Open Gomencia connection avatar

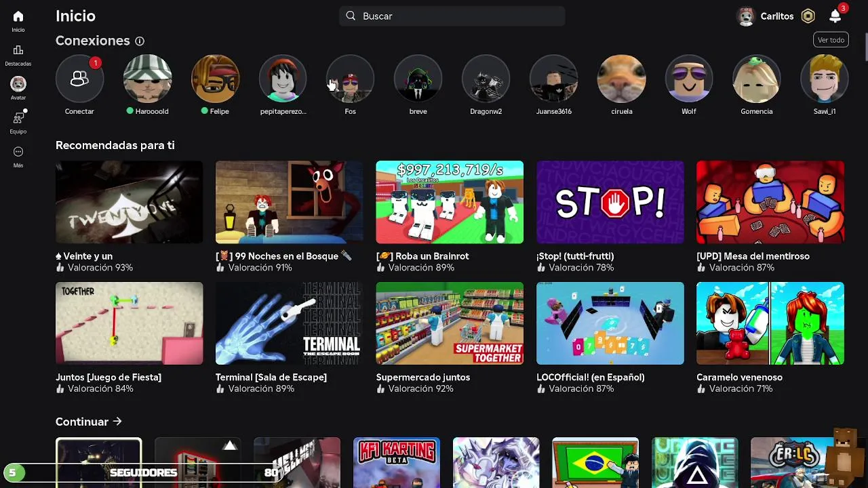(757, 79)
